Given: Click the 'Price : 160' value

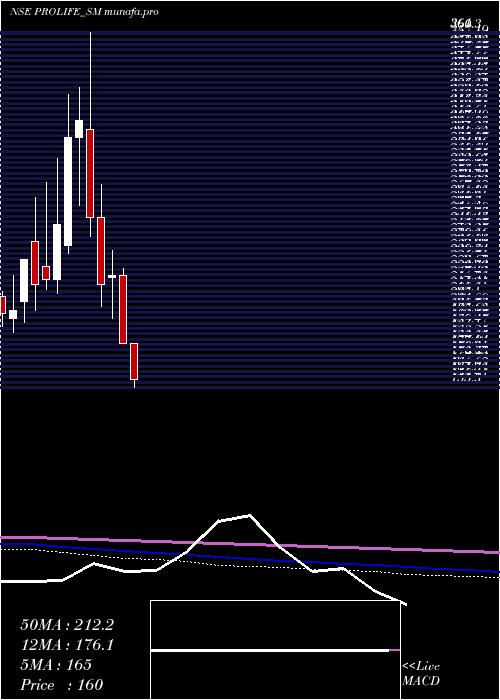Looking at the screenshot, I should (x=62, y=685).
